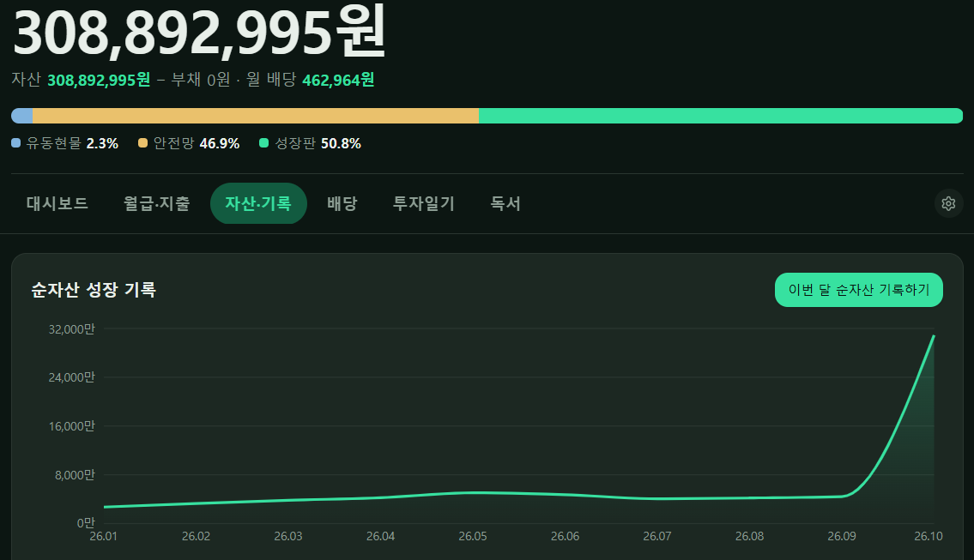The height and width of the screenshot is (560, 974).
Task: Click the 16,000만 y-axis label
Action: point(72,426)
